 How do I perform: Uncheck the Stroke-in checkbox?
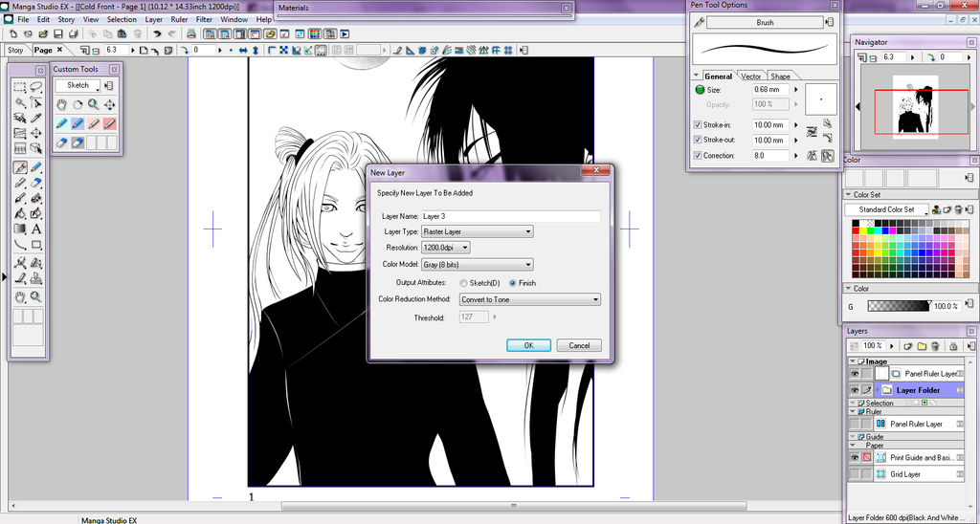(x=697, y=125)
